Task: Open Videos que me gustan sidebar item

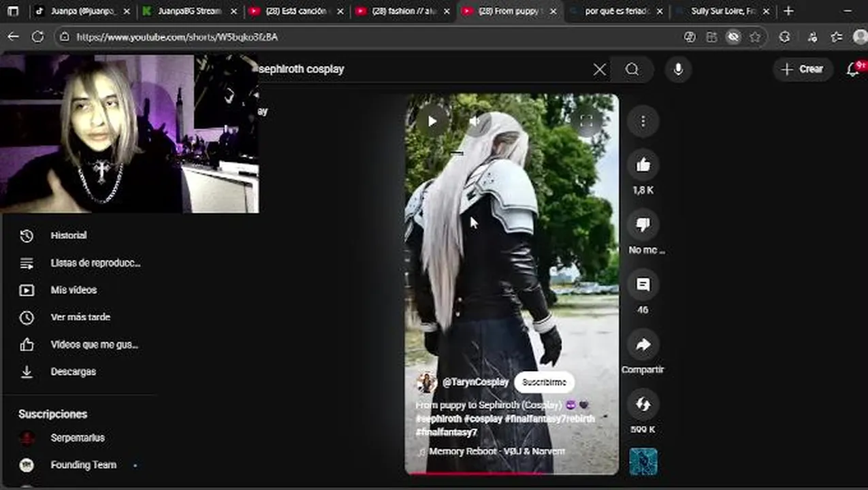Action: pos(78,344)
